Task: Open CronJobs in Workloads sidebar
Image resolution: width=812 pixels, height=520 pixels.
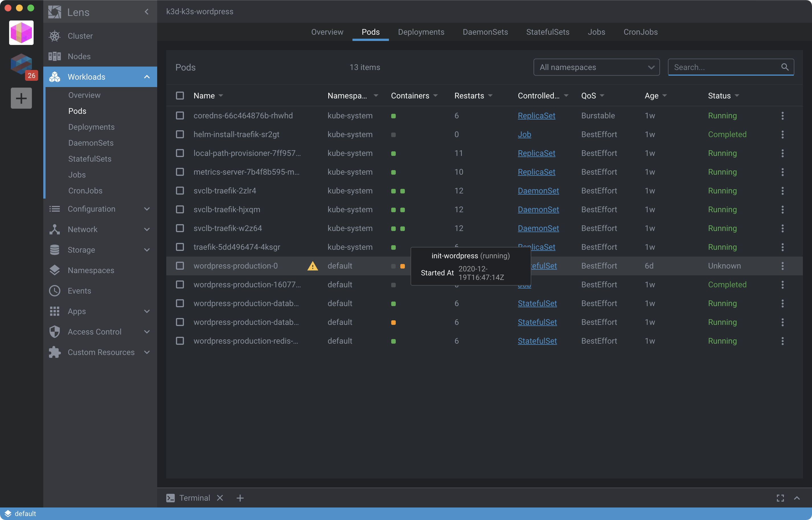Action: coord(85,191)
